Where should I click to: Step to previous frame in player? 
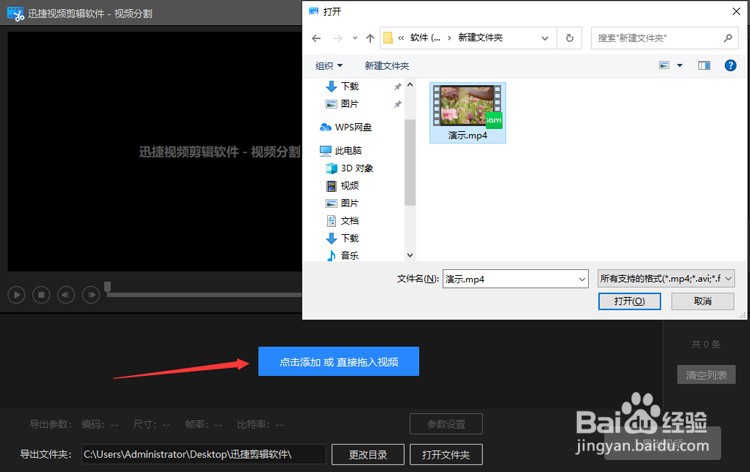66,295
